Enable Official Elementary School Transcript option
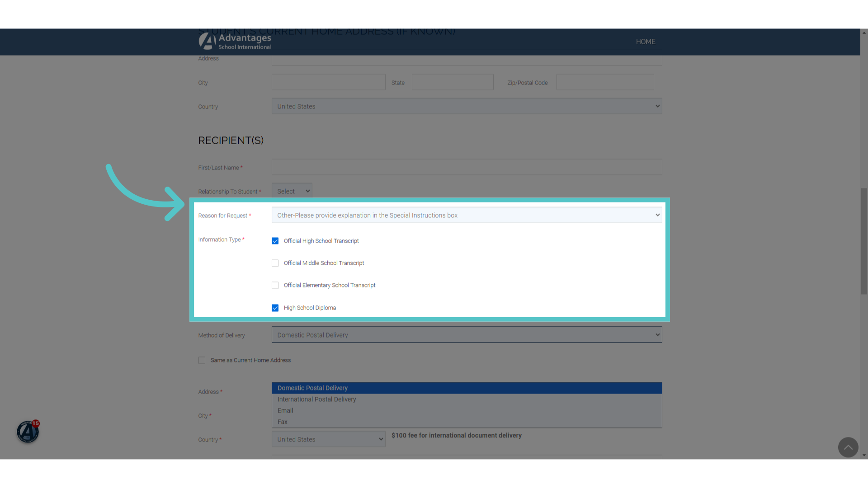Viewport: 868px width, 488px height. pyautogui.click(x=275, y=285)
